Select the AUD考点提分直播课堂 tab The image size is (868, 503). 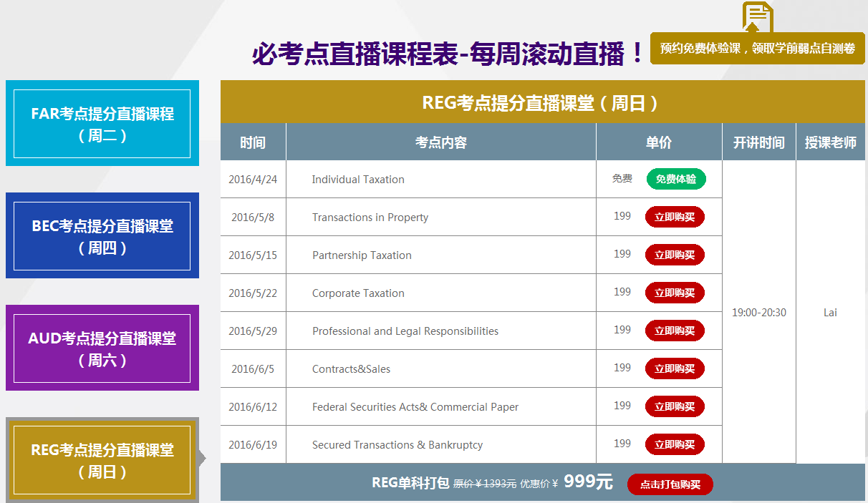[x=102, y=348]
